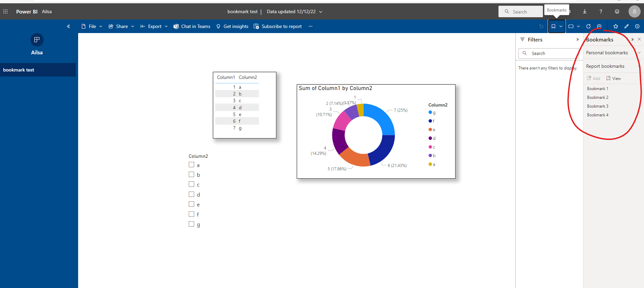Check the 'c' slicer checkbox

pos(191,184)
